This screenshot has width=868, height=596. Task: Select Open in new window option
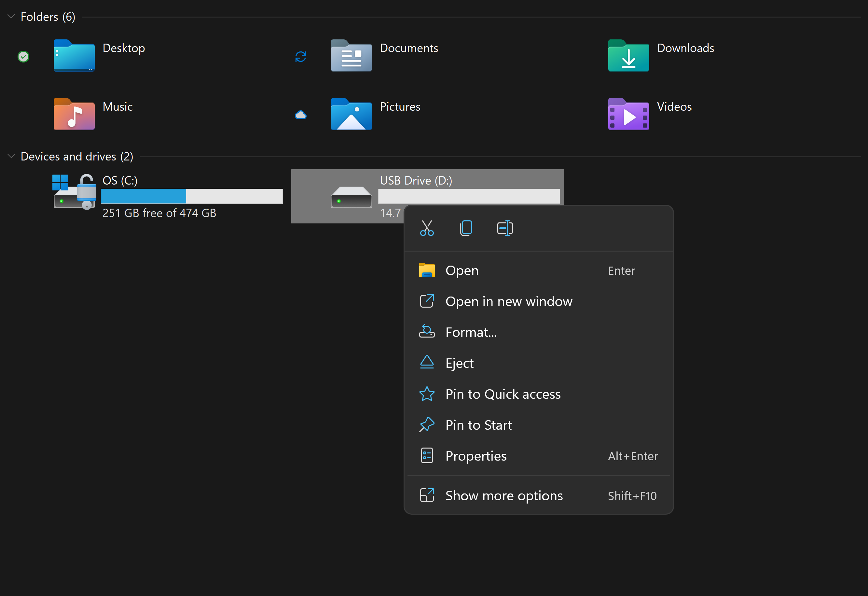pyautogui.click(x=509, y=301)
